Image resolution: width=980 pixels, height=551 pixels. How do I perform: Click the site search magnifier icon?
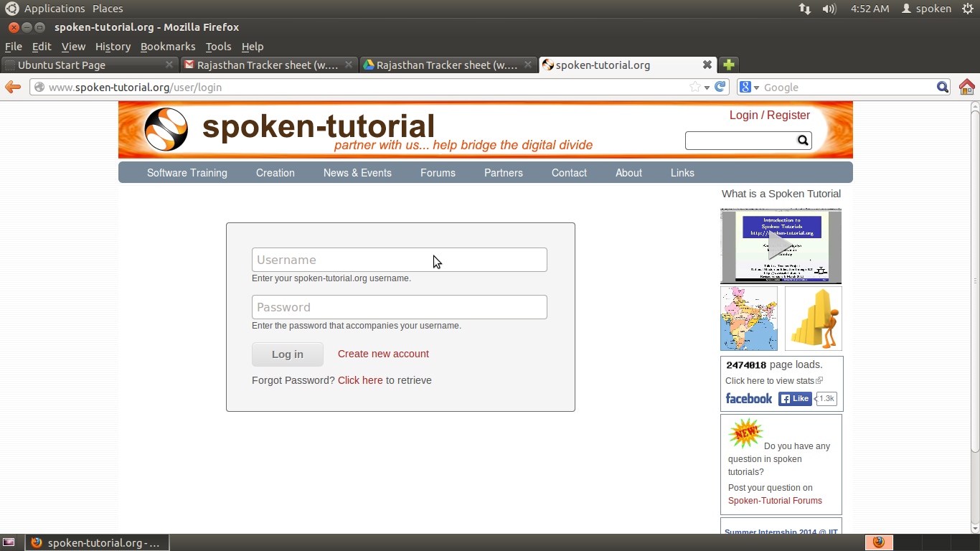tap(804, 141)
